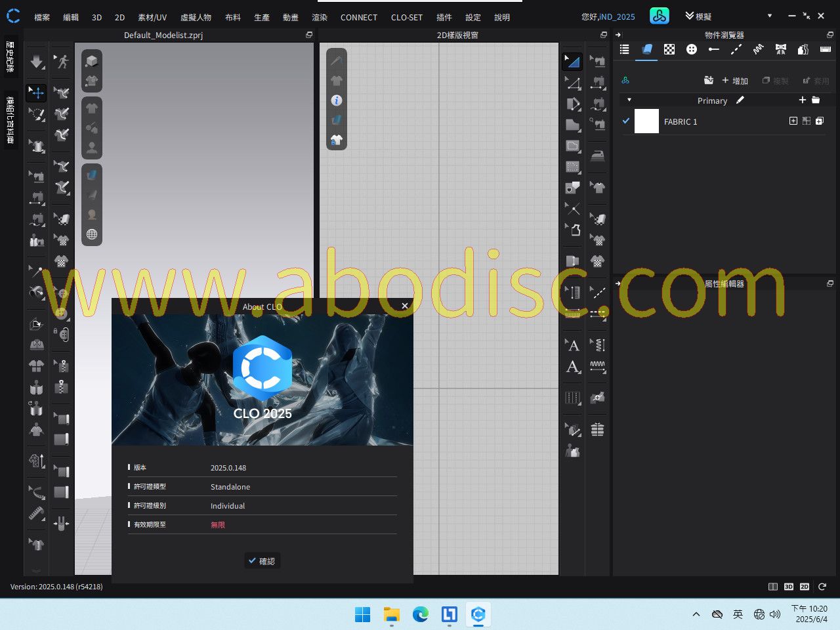
Task: Select the walking avatar motion tool
Action: pyautogui.click(x=62, y=62)
